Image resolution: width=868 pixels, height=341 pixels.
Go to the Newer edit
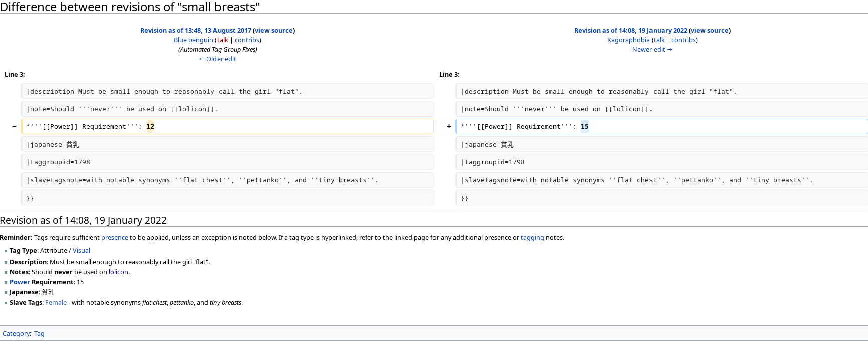click(x=652, y=50)
